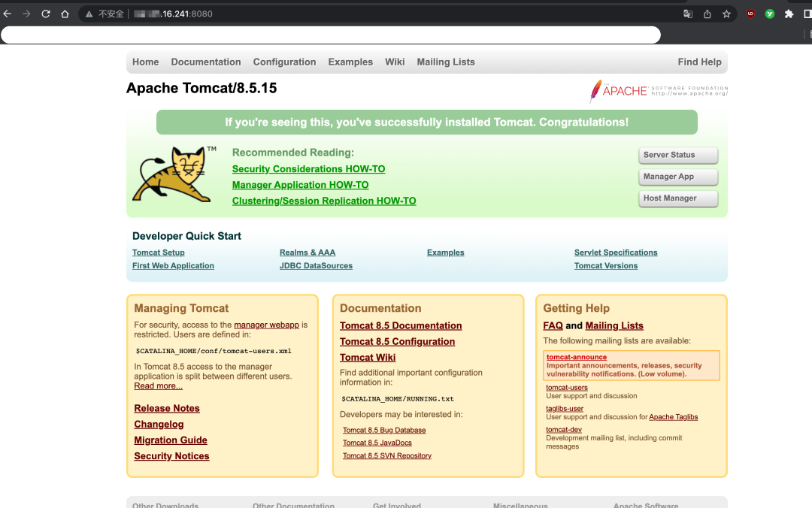Viewport: 812px width, 508px height.
Task: Open Tomcat 8.5 Bug Database link
Action: click(384, 431)
